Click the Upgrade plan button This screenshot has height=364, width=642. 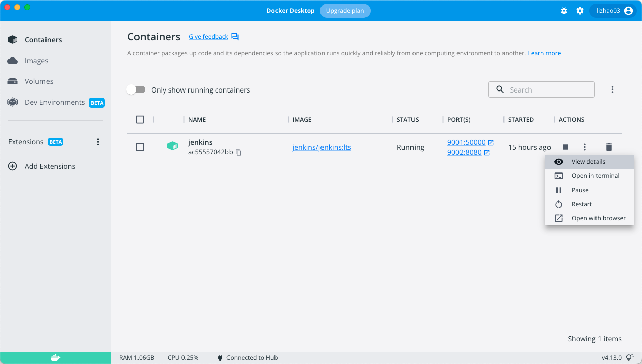(345, 11)
